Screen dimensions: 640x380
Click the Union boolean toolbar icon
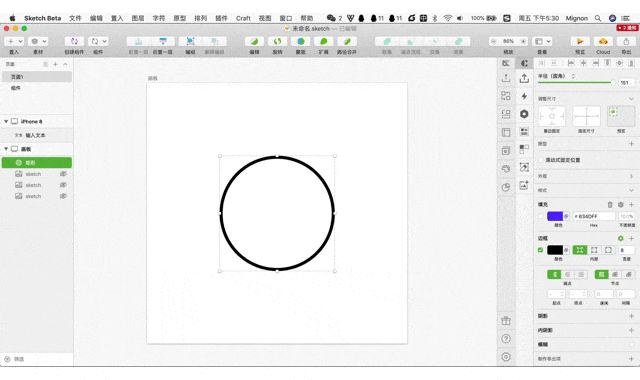[387, 41]
